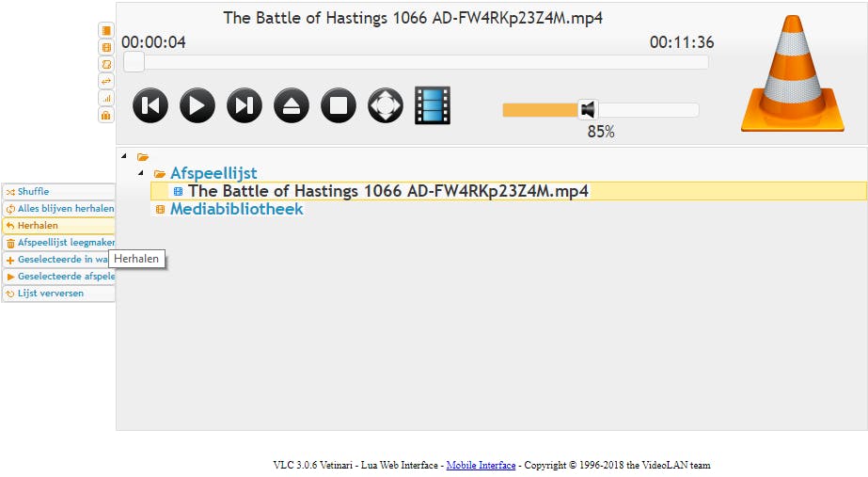Click the blue video icon of playlist entry
Screen dimensions: 868x477
[x=178, y=192]
